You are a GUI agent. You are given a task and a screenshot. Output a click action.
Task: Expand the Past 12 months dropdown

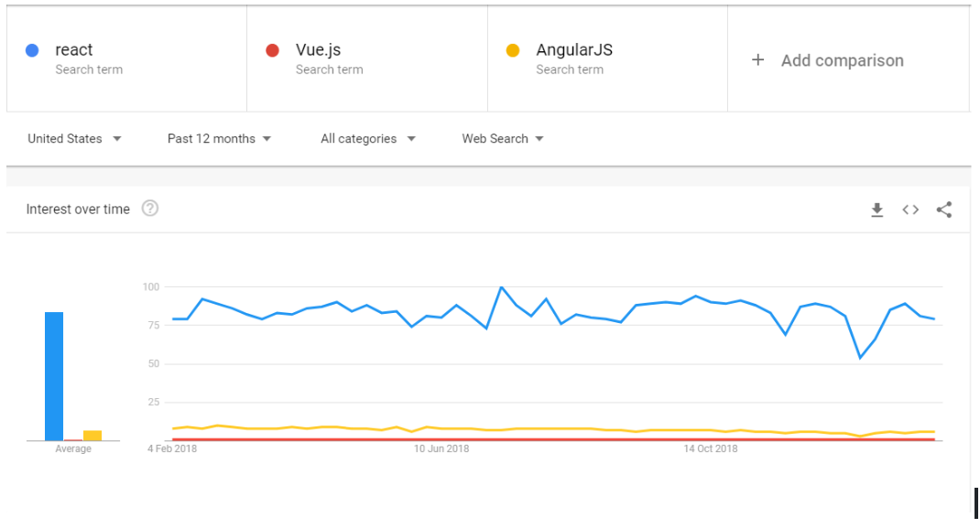220,138
